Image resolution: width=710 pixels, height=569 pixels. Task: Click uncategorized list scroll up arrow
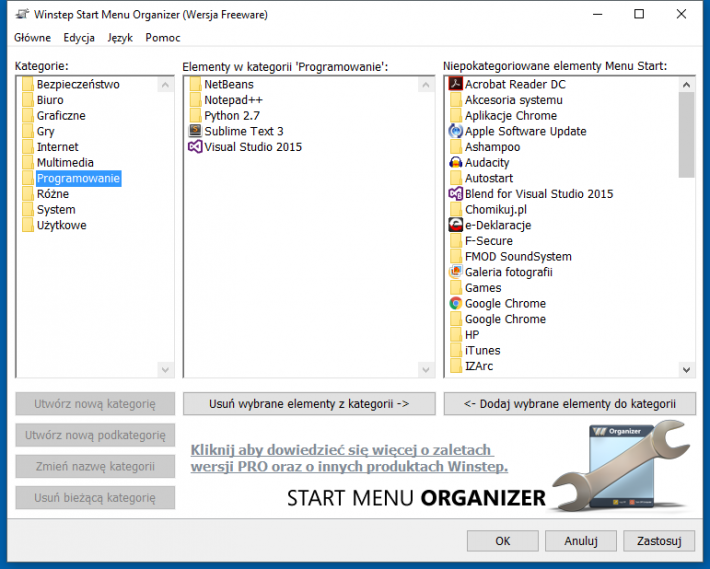point(686,85)
